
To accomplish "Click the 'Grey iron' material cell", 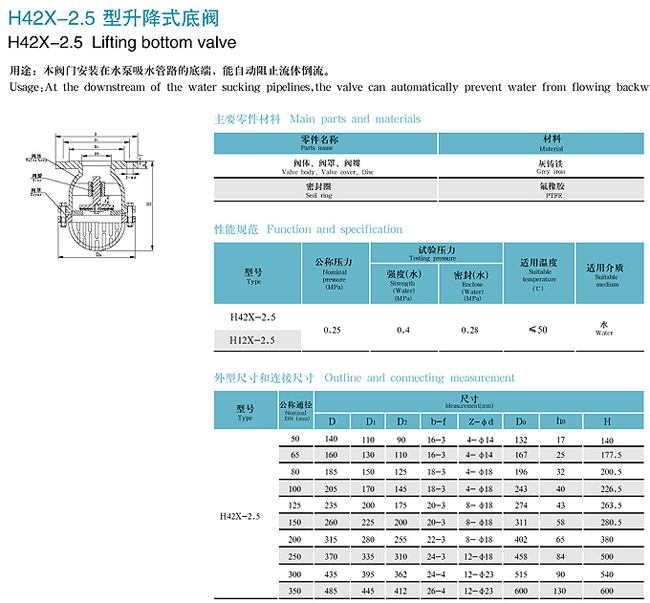I will point(551,166).
